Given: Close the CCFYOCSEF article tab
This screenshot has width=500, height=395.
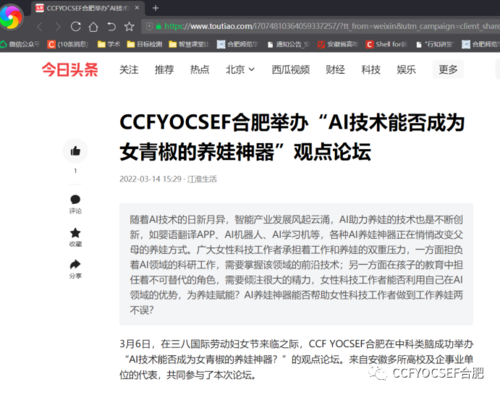Looking at the screenshot, I should pyautogui.click(x=137, y=8).
